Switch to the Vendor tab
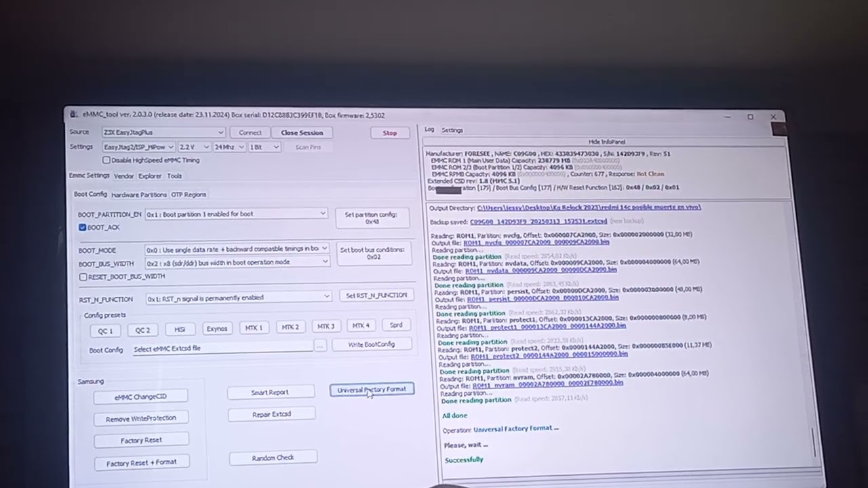This screenshot has width=868, height=488. [x=123, y=176]
